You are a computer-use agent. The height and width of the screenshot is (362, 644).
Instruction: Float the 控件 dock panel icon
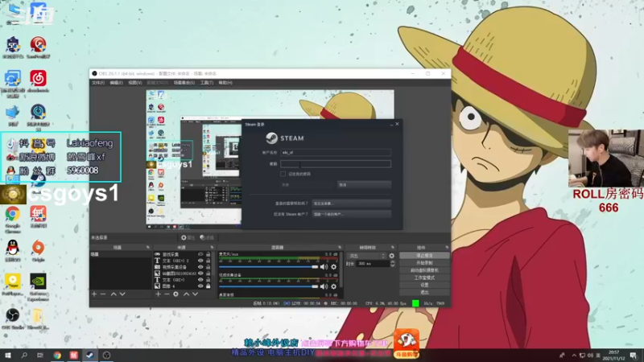pyautogui.click(x=447, y=248)
